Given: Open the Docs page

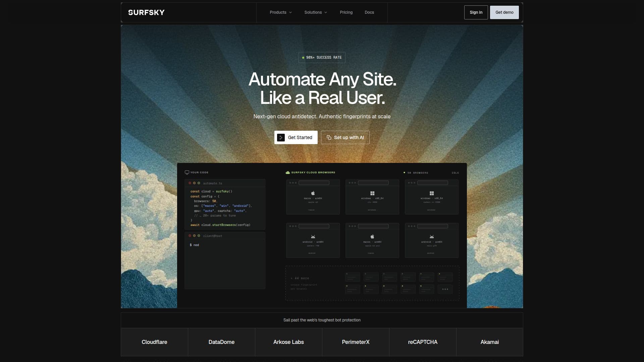Looking at the screenshot, I should [x=369, y=12].
